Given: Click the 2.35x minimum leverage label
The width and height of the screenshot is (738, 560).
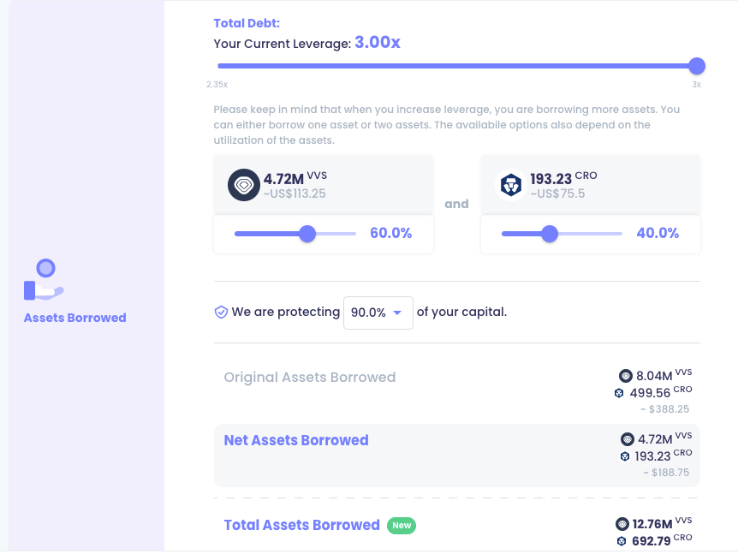Looking at the screenshot, I should 217,85.
